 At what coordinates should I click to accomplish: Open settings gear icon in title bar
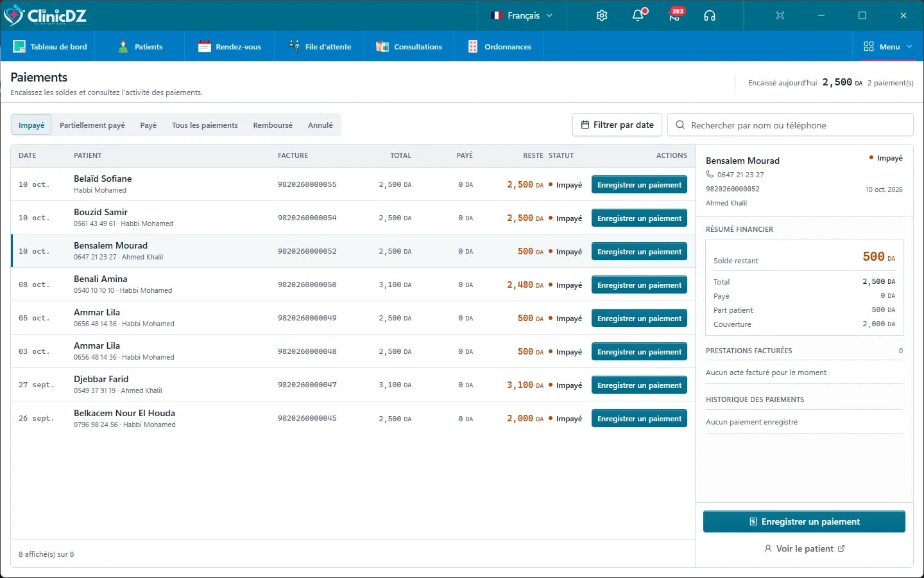point(601,15)
